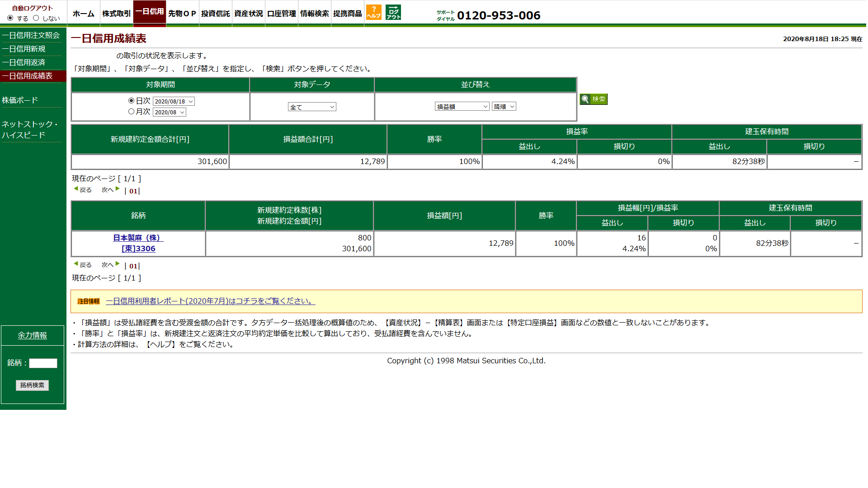Open the 一日信用利用者レポート July 2020 link
This screenshot has width=868, height=488.
[x=210, y=301]
